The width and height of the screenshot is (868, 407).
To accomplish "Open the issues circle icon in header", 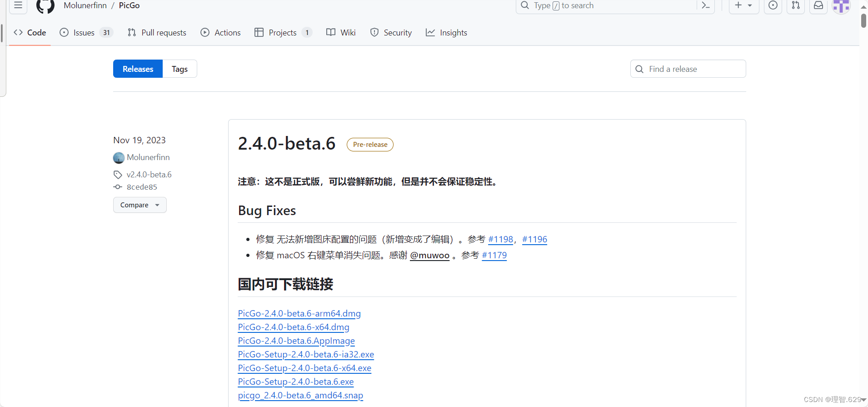I will [773, 5].
